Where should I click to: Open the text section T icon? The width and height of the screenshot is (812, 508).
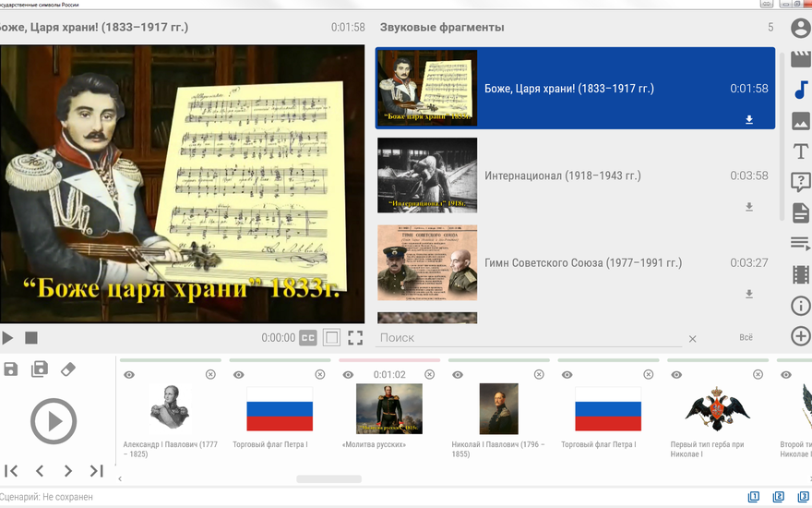801,151
